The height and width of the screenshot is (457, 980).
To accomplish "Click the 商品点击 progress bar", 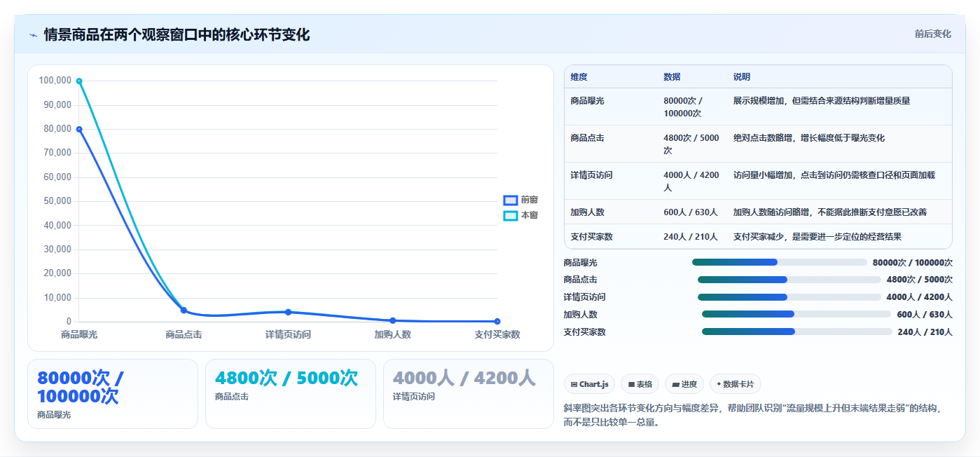I will (789, 279).
